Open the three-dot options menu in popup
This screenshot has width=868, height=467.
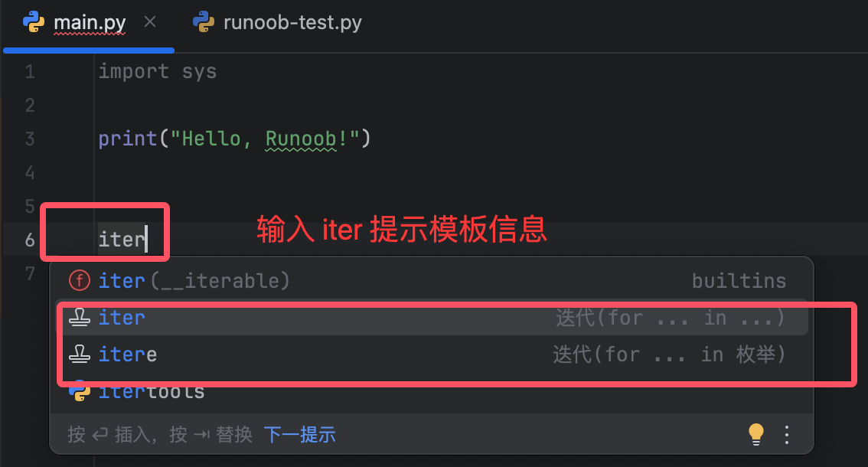tap(787, 435)
